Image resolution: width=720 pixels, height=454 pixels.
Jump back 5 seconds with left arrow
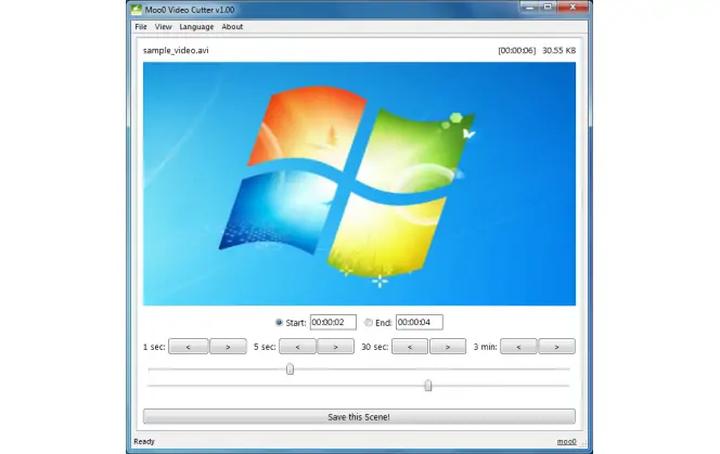298,347
